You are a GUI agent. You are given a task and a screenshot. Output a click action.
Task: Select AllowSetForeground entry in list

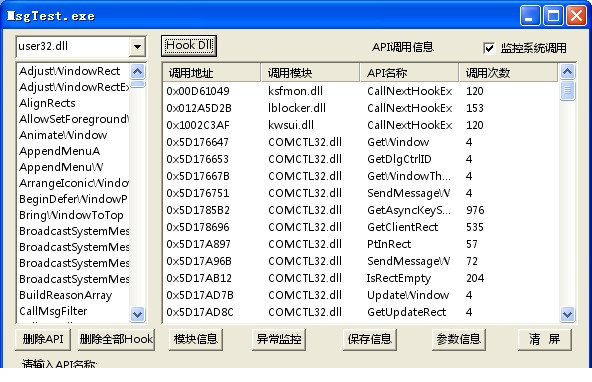coord(74,119)
